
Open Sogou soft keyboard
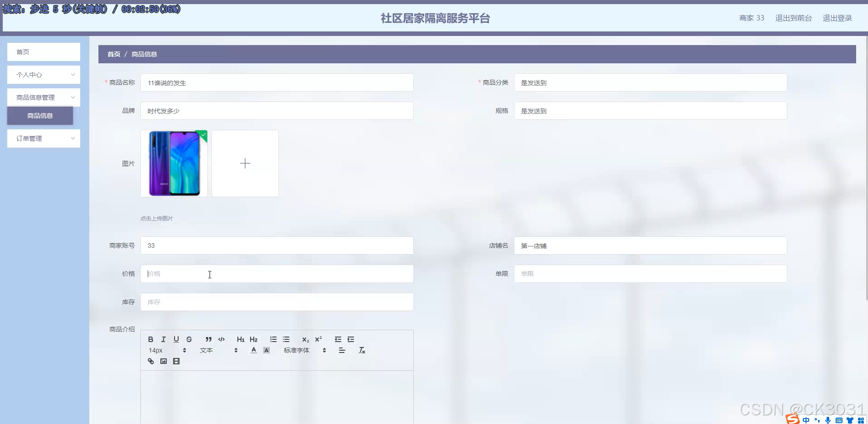(x=839, y=420)
